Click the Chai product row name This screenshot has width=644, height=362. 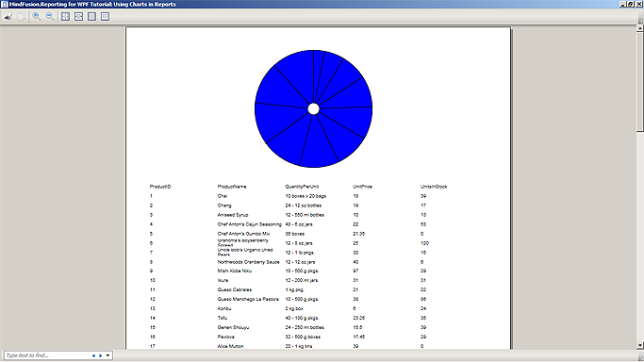[223, 196]
